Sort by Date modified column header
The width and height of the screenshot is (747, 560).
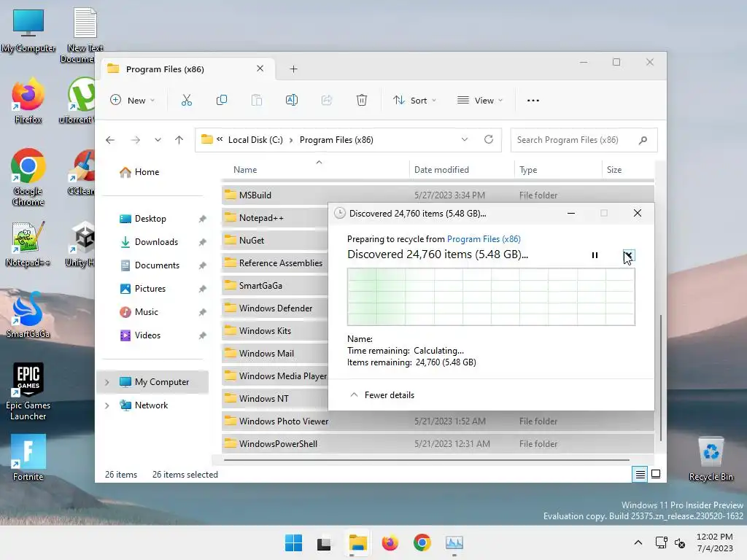pyautogui.click(x=441, y=169)
